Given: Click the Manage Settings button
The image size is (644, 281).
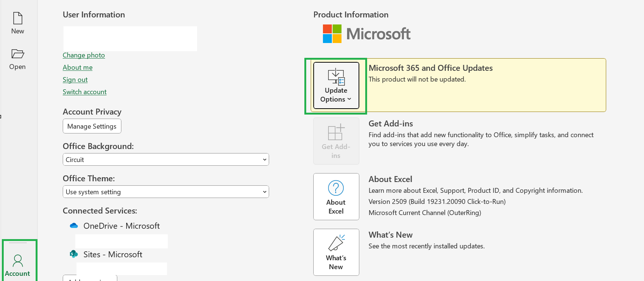Looking at the screenshot, I should pyautogui.click(x=92, y=126).
